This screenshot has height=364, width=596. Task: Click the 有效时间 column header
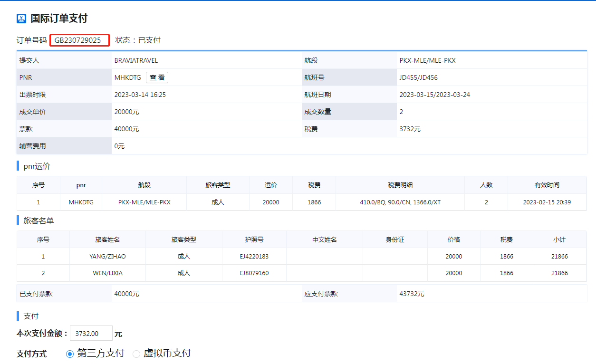547,185
